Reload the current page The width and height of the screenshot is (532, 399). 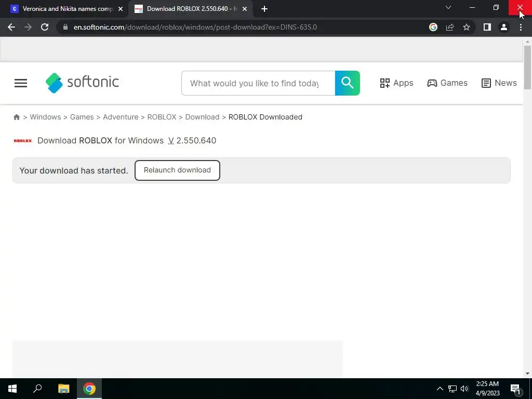pos(45,27)
